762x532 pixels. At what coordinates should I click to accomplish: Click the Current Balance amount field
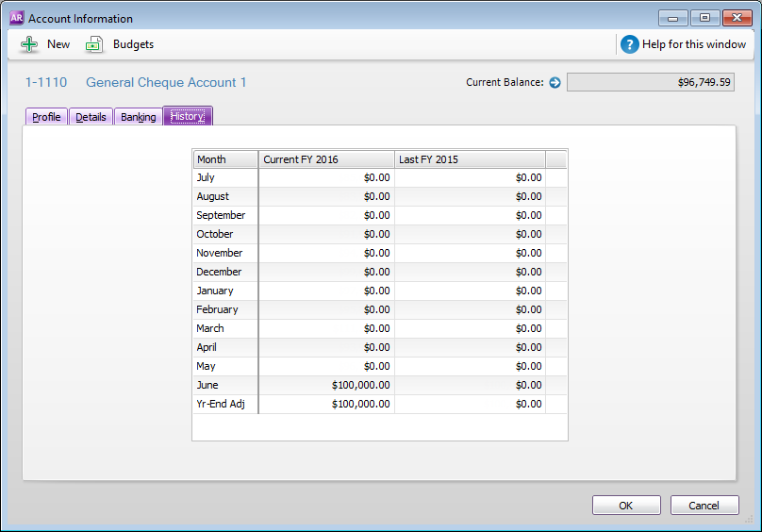tap(650, 83)
